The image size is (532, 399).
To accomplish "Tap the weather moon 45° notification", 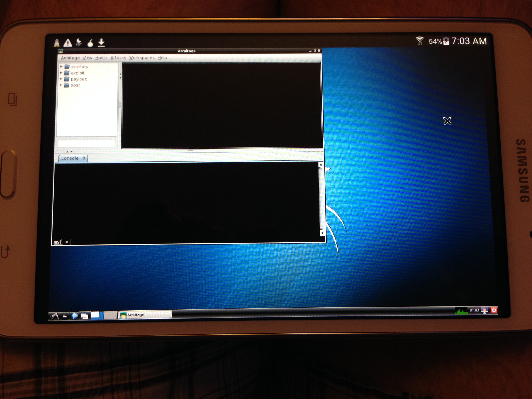I will coord(78,42).
